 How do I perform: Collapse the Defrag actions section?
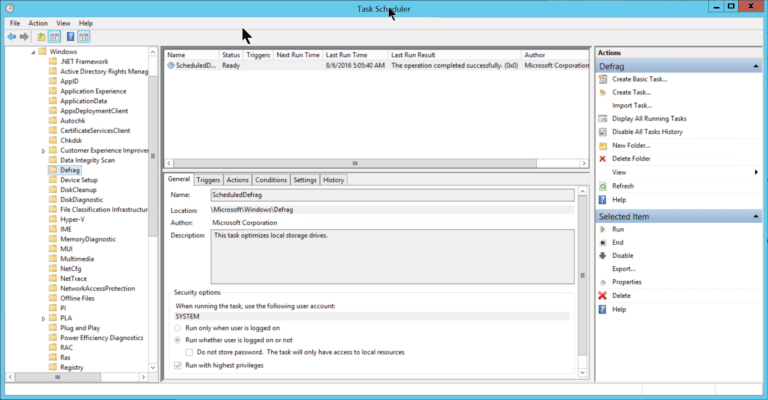point(755,66)
